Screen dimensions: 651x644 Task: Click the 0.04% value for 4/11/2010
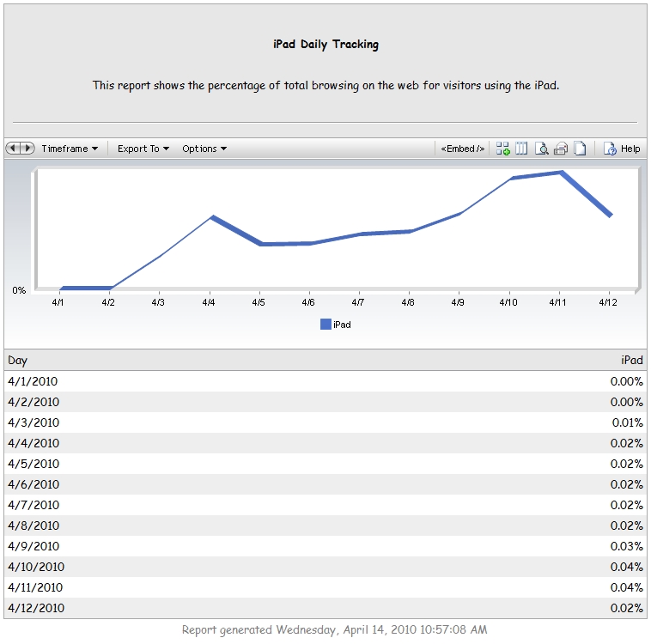tap(626, 587)
